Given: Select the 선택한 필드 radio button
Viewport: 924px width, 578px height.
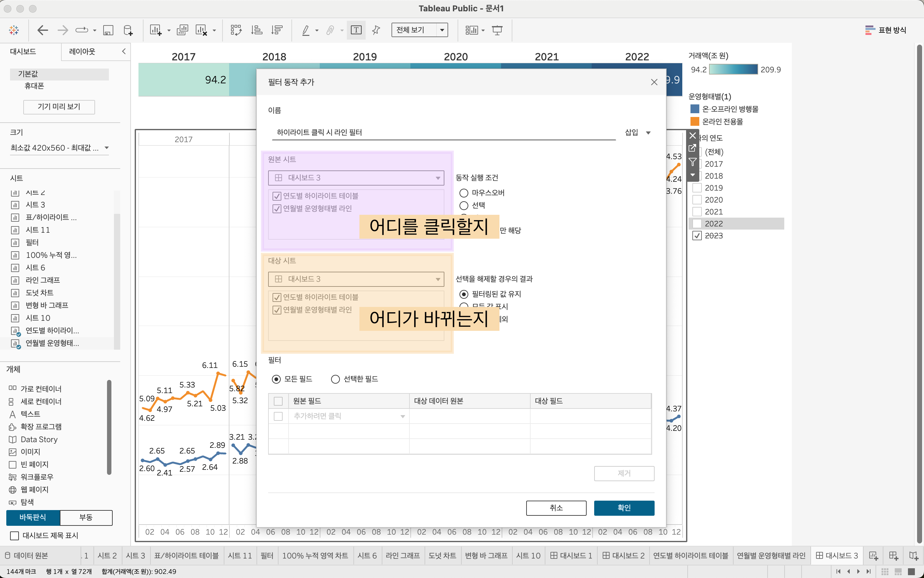Looking at the screenshot, I should pos(335,379).
